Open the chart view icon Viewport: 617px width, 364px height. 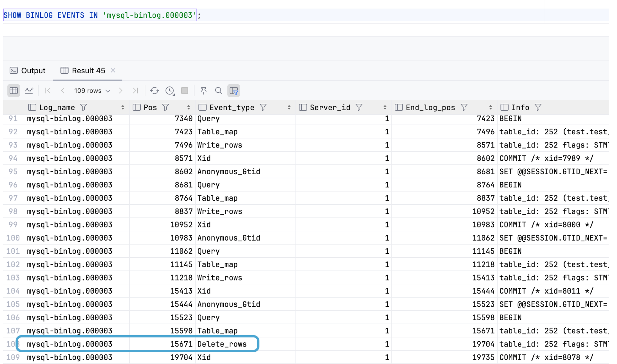(x=29, y=91)
